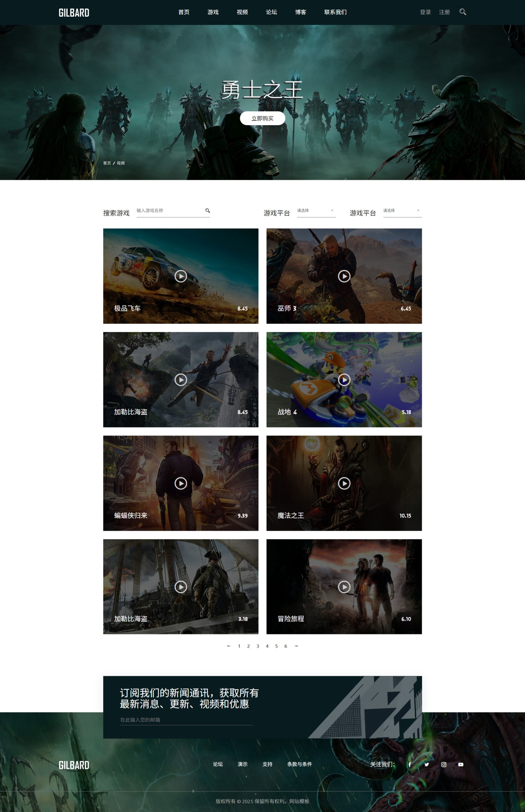Image resolution: width=525 pixels, height=812 pixels.
Task: Expand the first 游戏平台 dropdown
Action: [x=316, y=211]
